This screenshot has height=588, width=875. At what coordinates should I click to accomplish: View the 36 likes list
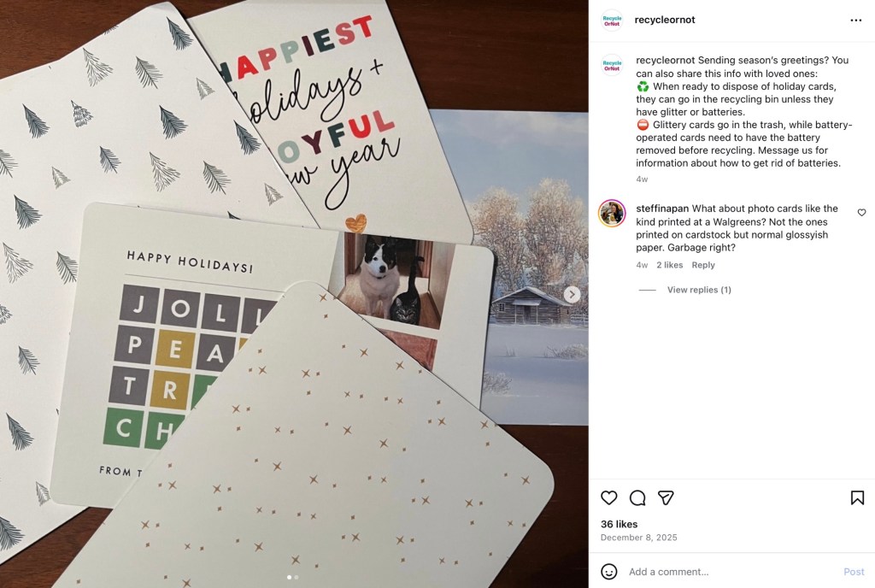619,524
